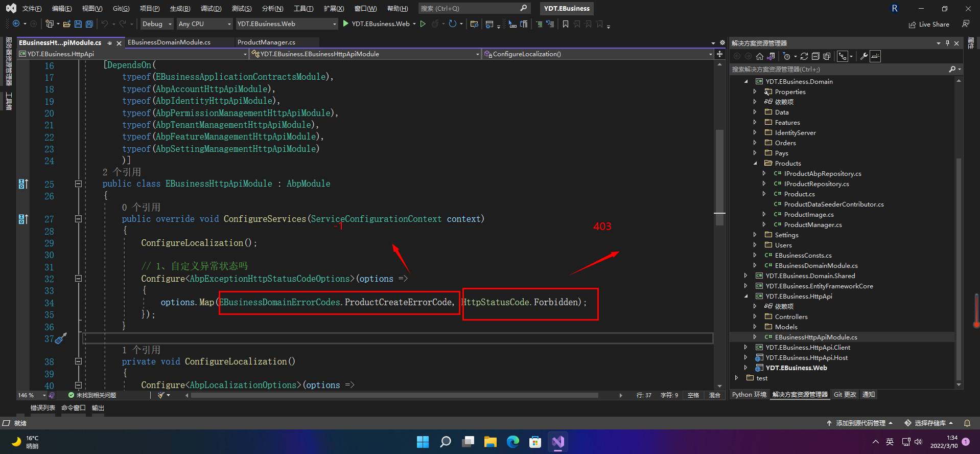Expand the Orders folder node
This screenshot has height=454, width=980.
coord(755,143)
